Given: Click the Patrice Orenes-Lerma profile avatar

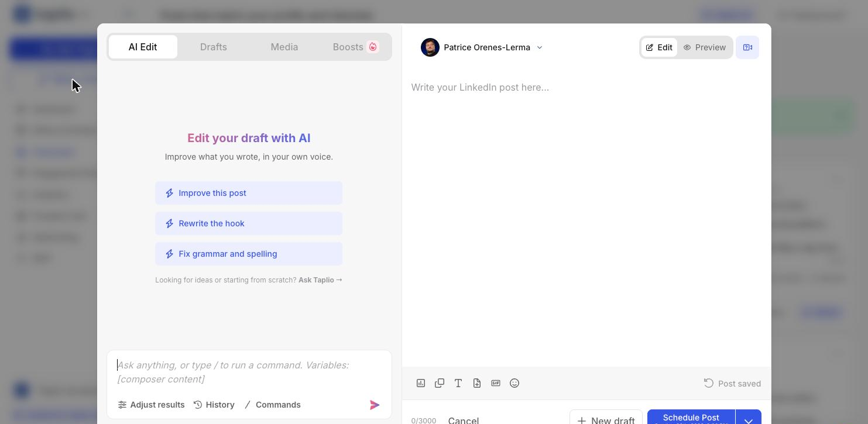Looking at the screenshot, I should [x=430, y=47].
